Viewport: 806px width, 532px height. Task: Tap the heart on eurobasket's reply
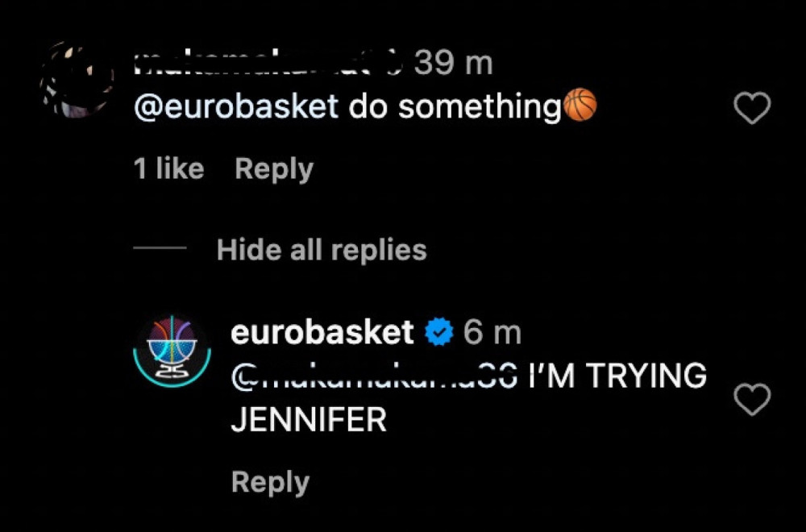click(753, 399)
